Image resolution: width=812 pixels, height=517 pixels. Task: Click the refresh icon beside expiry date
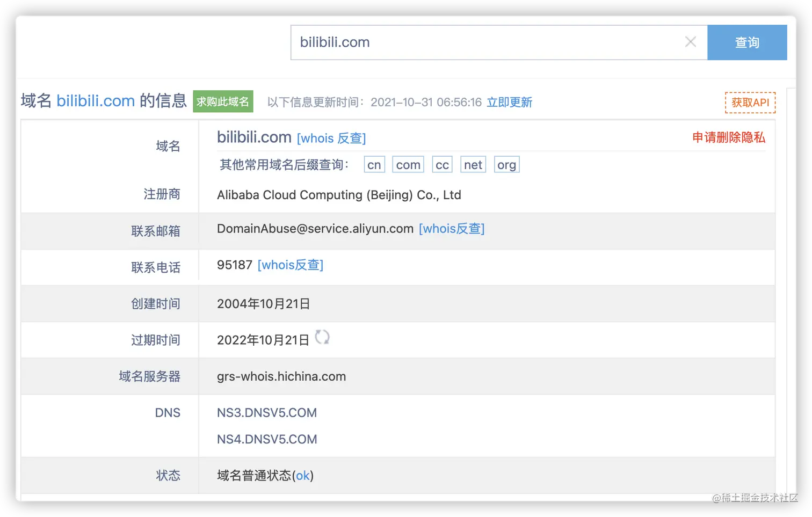click(x=322, y=337)
